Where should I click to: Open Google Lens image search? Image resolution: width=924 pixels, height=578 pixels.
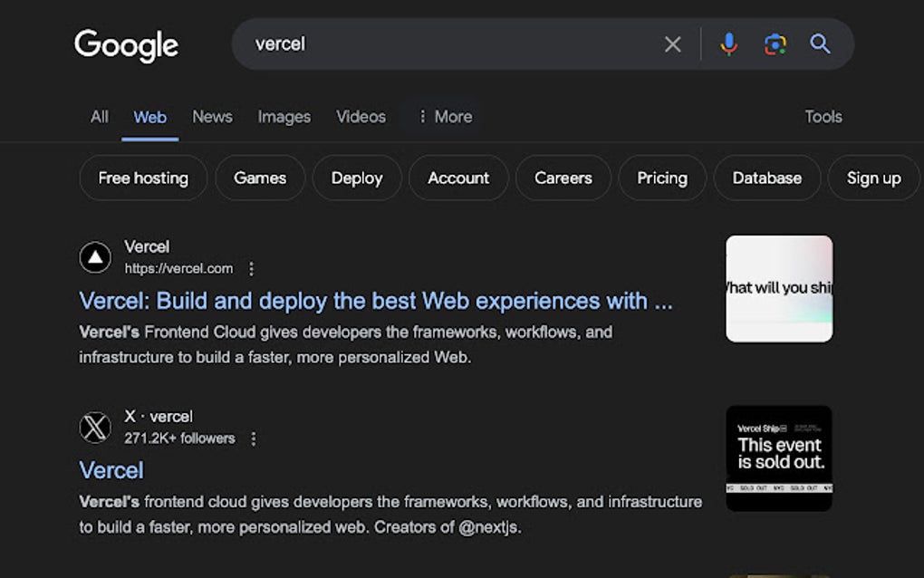click(x=775, y=43)
